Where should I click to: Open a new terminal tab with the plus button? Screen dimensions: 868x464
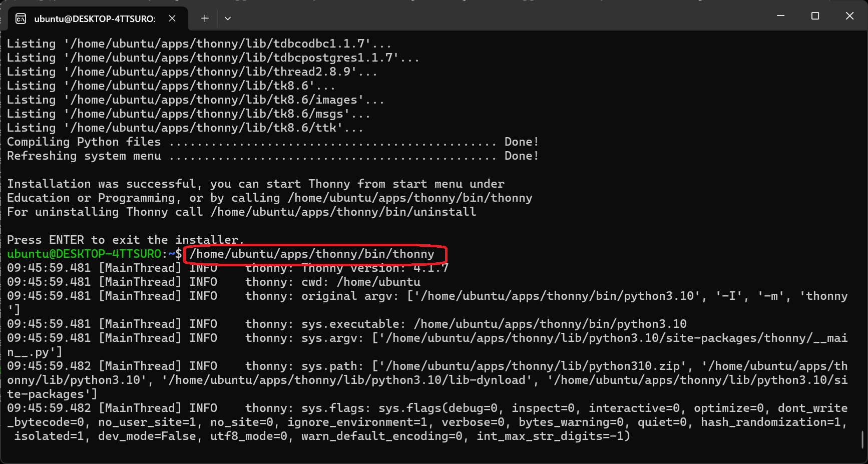click(x=205, y=19)
